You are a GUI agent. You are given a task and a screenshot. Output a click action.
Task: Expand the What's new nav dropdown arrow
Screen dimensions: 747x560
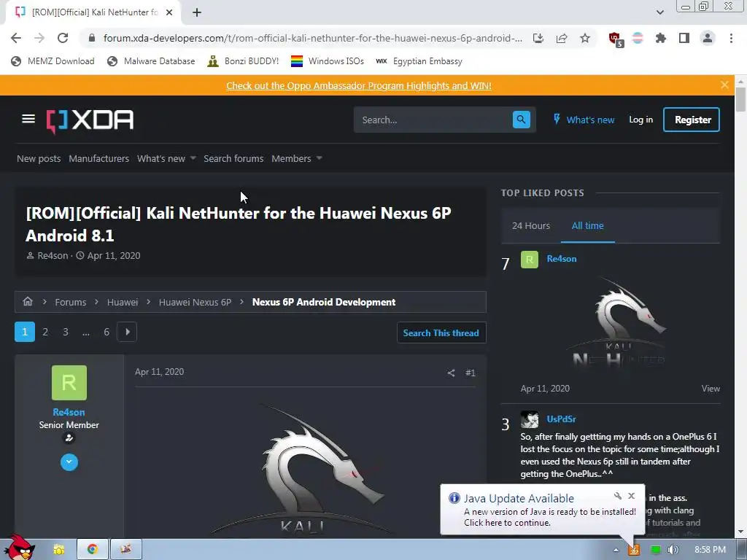click(x=193, y=158)
